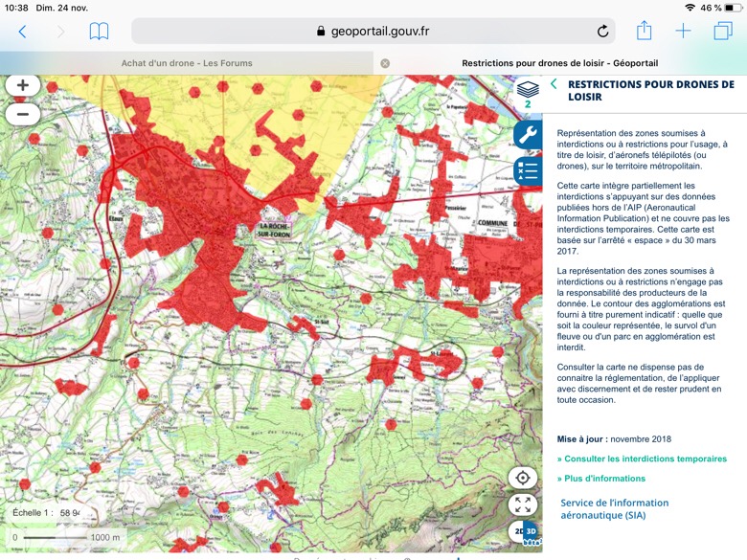Tap the Safari share icon

[x=644, y=31]
